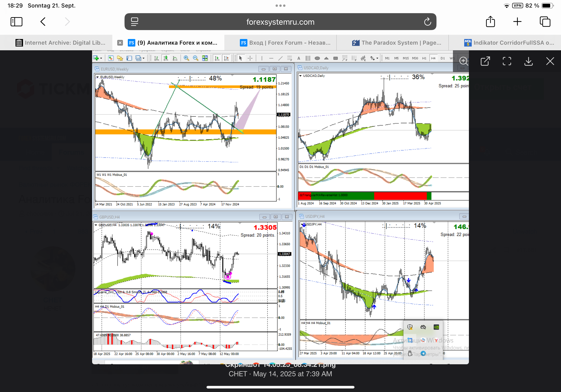Select the trendline drawing tool
Screen dimensions: 561x392
pyautogui.click(x=280, y=58)
